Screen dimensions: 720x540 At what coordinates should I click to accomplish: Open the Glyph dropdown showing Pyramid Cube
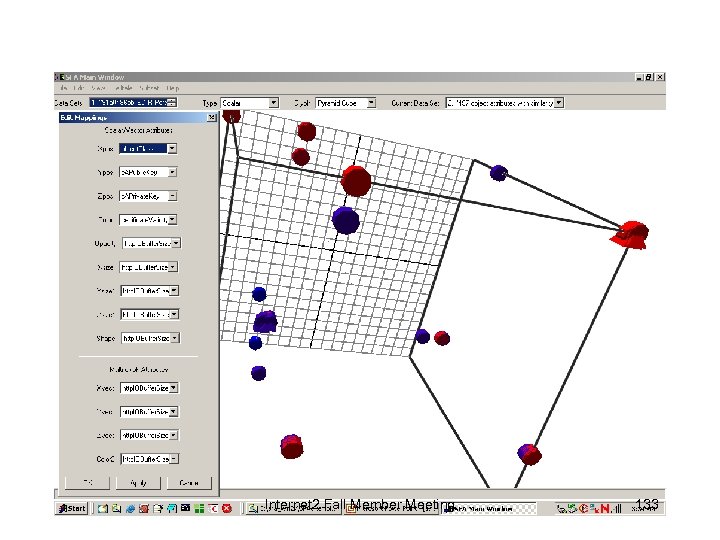(x=371, y=103)
